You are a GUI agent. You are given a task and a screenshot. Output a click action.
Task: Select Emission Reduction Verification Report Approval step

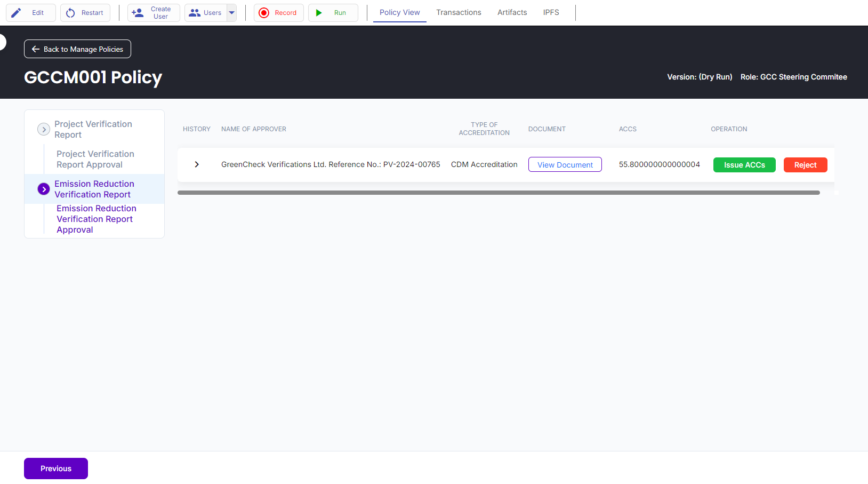coord(96,219)
